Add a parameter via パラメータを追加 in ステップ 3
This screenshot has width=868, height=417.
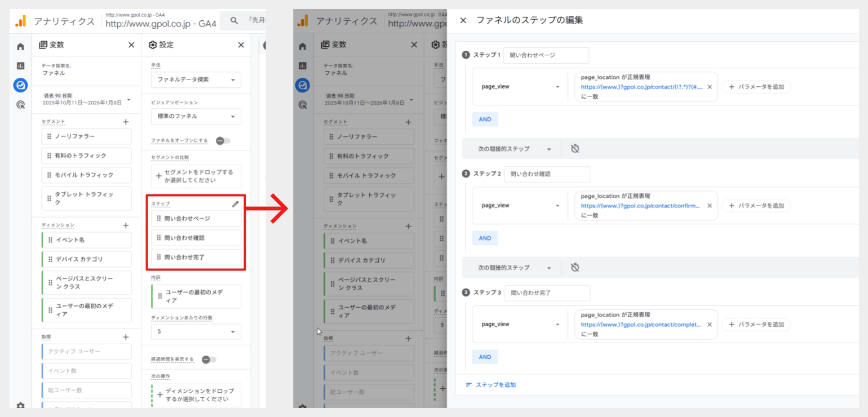(x=756, y=324)
